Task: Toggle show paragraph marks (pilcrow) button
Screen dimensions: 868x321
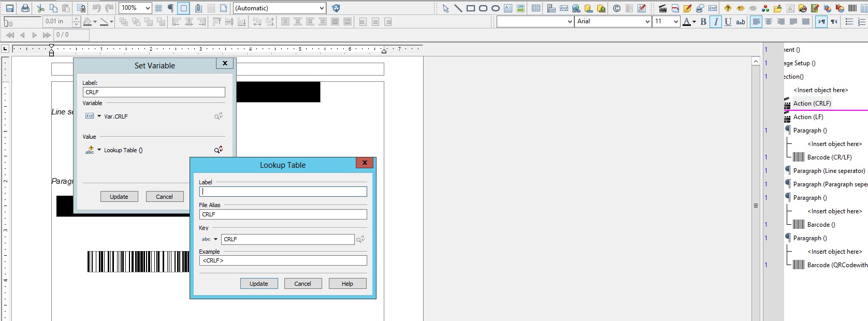Action: coord(170,8)
